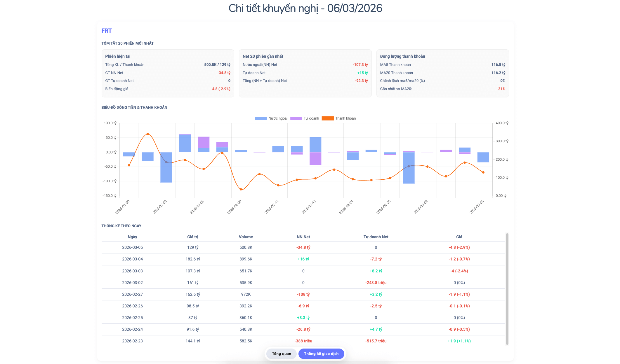Click the Phiên hiện tại summary card
The image size is (620, 364).
tap(168, 73)
